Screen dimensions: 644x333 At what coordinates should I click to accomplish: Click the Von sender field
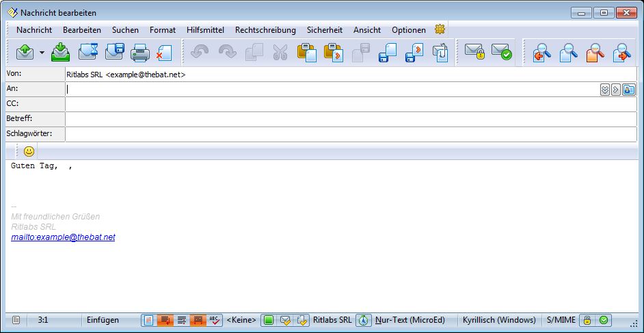[351, 75]
